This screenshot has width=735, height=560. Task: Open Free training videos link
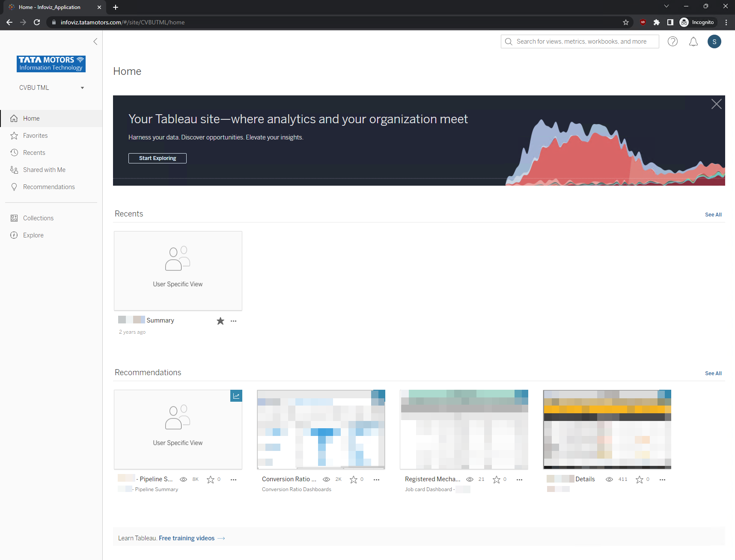coord(187,538)
